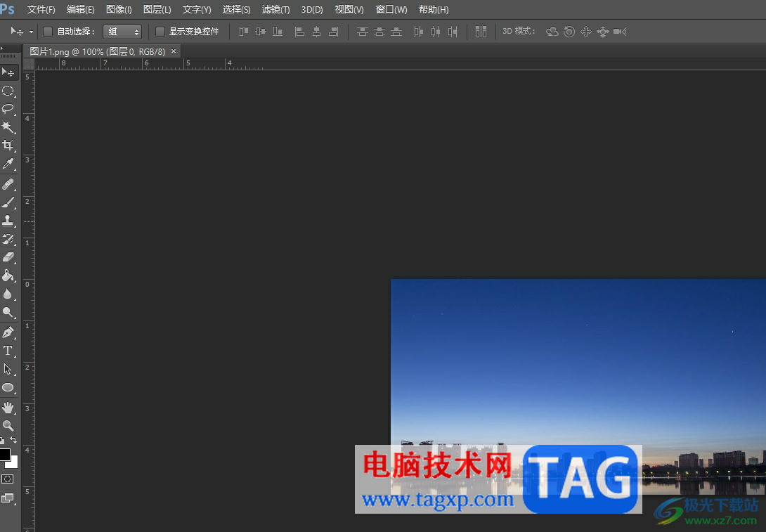
Task: Open the 视图(V) menu
Action: (349, 9)
